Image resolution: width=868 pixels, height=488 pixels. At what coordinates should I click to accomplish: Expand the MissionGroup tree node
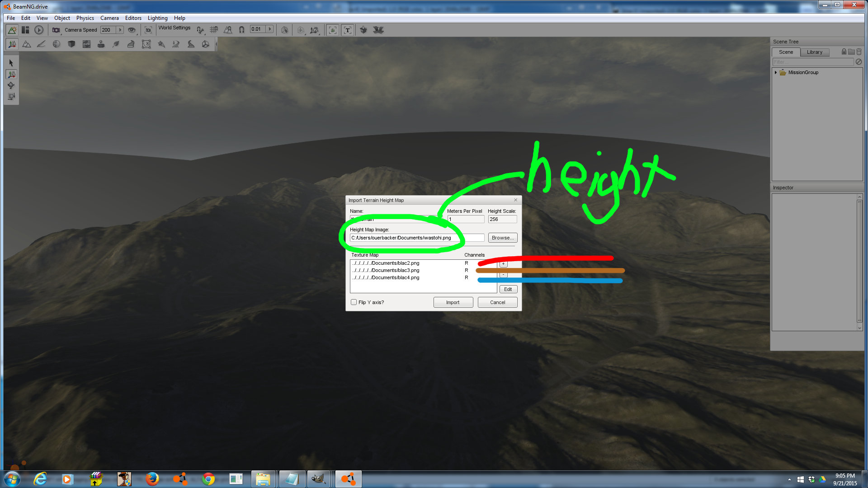coord(776,72)
